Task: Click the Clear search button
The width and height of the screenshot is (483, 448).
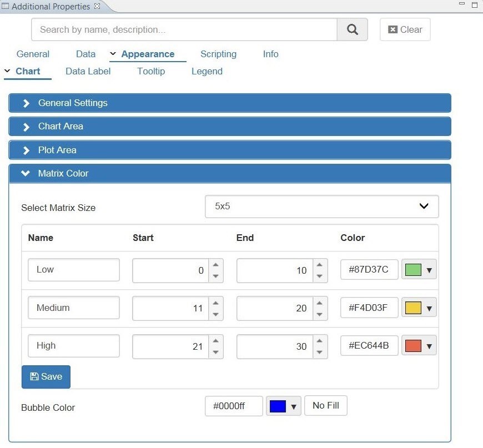Action: point(405,30)
